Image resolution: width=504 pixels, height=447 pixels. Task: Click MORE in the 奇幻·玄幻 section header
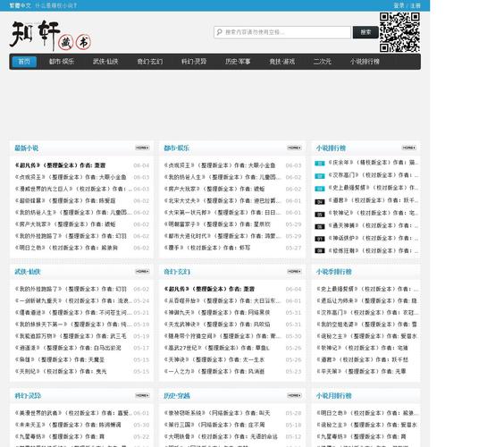(x=294, y=272)
